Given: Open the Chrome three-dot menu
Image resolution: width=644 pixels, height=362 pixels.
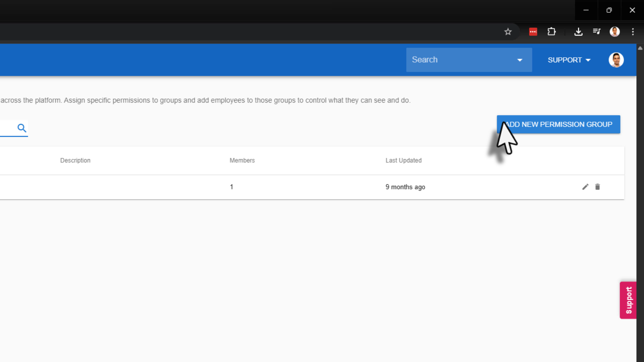Looking at the screenshot, I should coord(633,32).
